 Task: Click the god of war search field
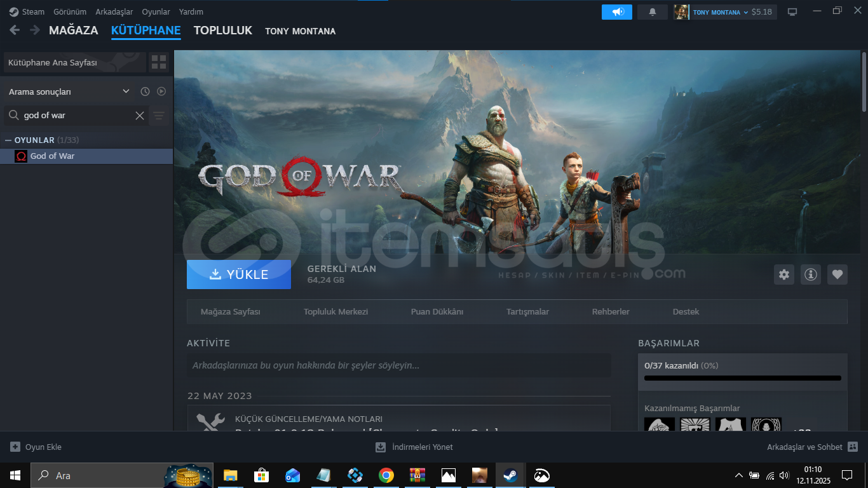click(x=76, y=115)
